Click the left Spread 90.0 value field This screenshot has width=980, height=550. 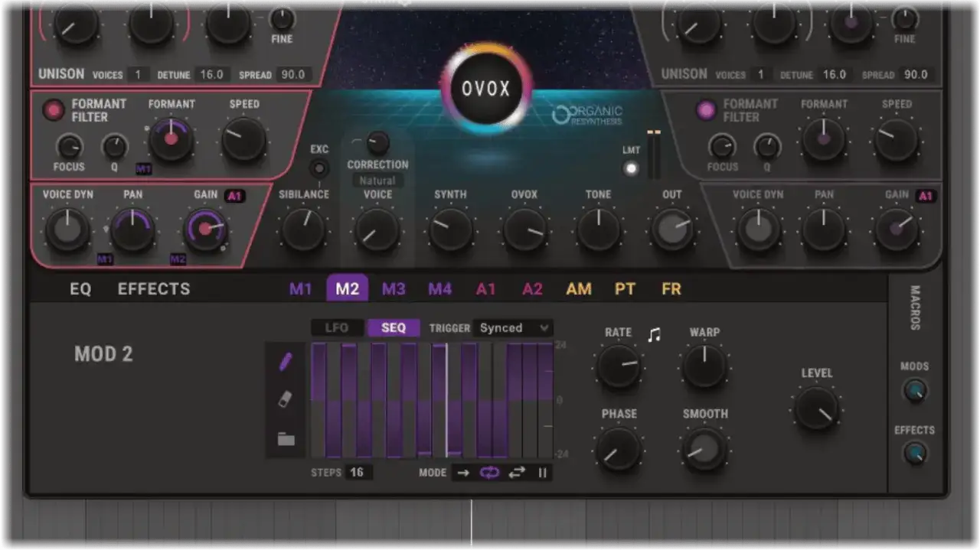point(292,74)
